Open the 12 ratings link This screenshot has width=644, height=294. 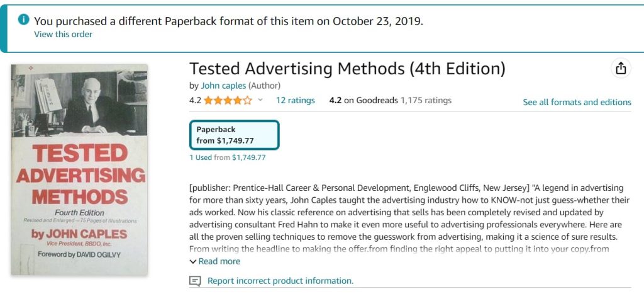tap(295, 100)
